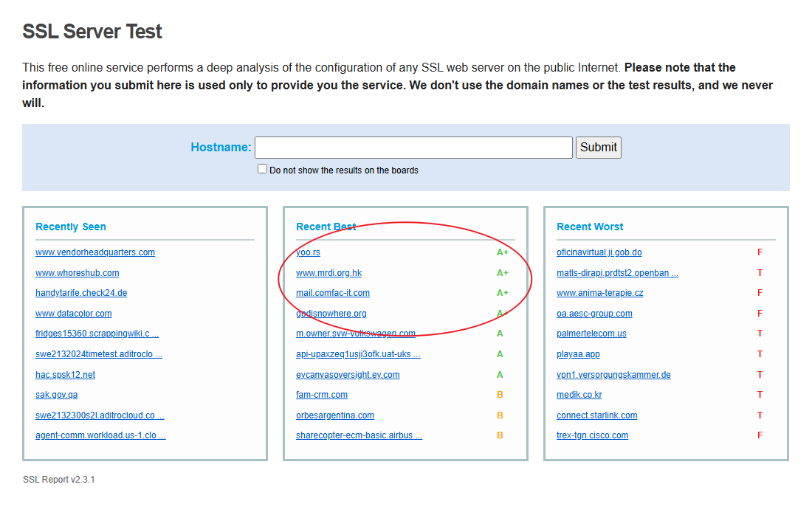This screenshot has height=521, width=812.
Task: Open the www.vendorheadquarters.com link
Action: tap(95, 252)
